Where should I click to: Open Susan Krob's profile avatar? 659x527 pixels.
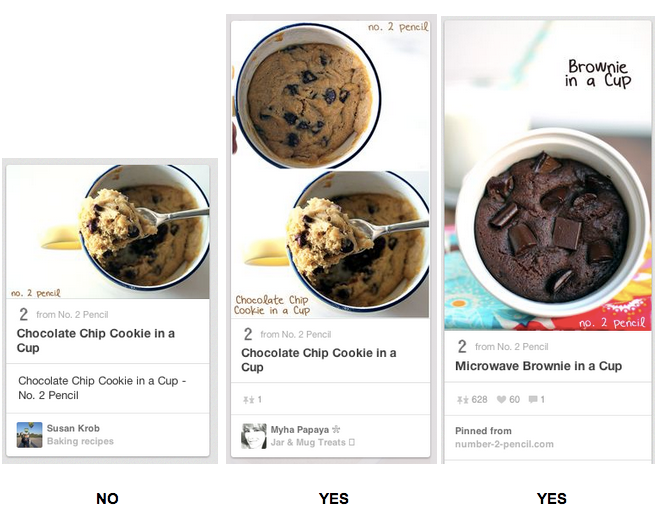pyautogui.click(x=29, y=435)
